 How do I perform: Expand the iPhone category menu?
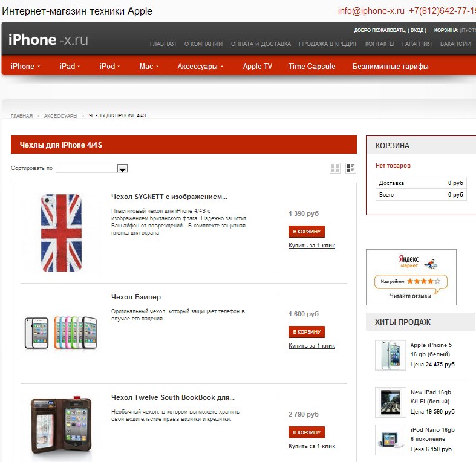click(x=25, y=66)
